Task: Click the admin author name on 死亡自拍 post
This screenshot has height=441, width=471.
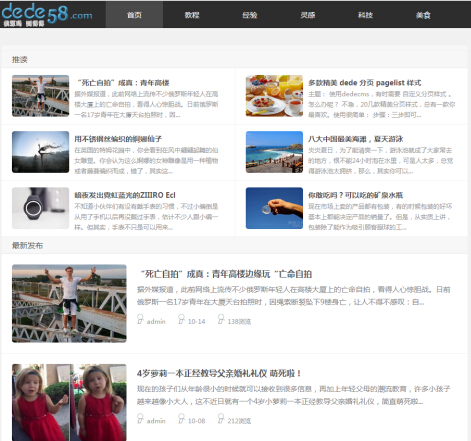Action: click(x=156, y=322)
